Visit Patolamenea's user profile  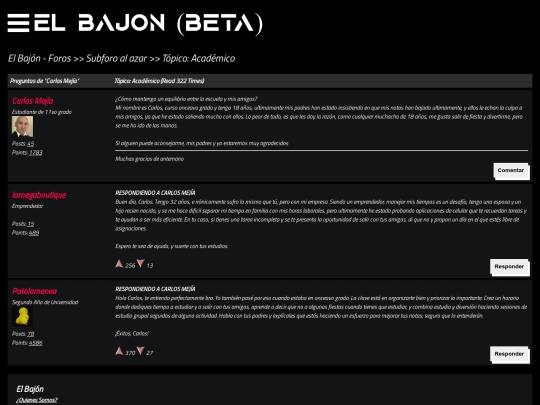click(34, 291)
